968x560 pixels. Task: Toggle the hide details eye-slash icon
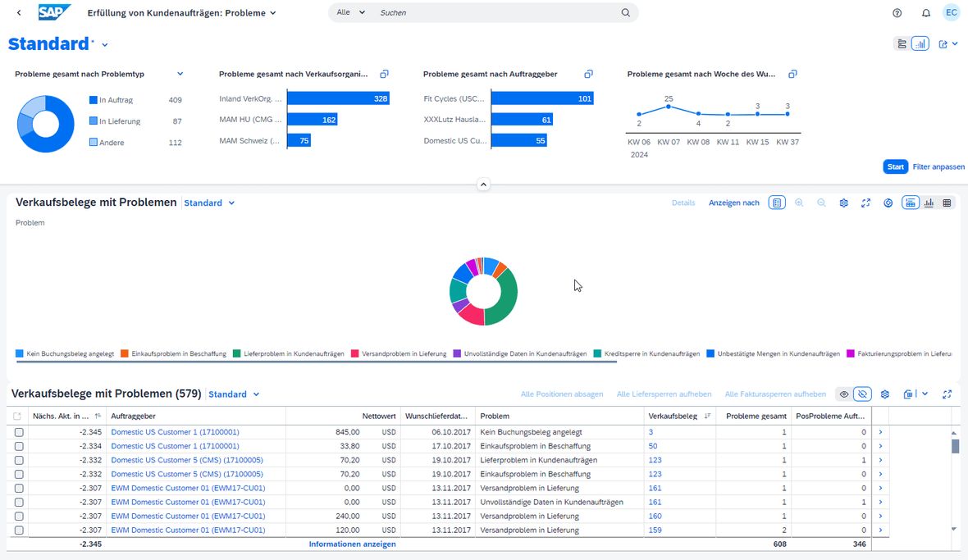[862, 394]
